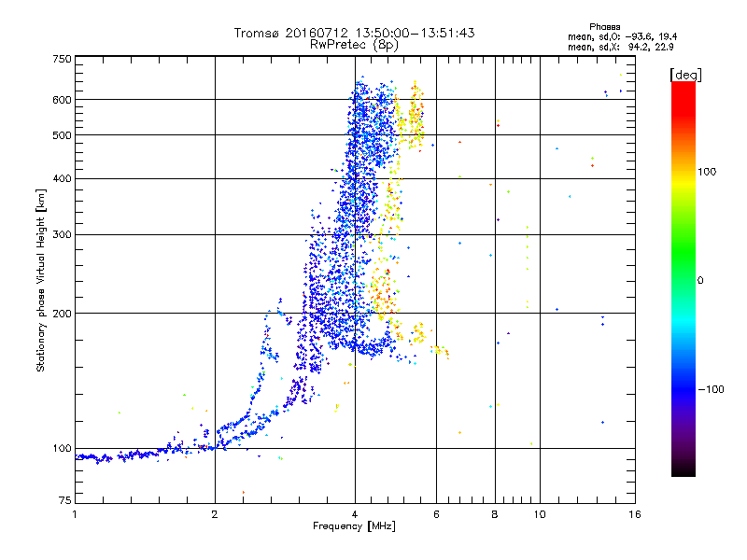747x560 pixels.
Task: Click the 'Frequency [MHz]' axis label
Action: [354, 526]
